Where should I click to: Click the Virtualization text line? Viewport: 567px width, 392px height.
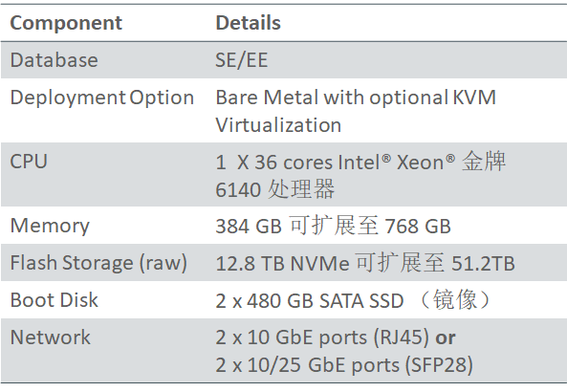(x=278, y=125)
